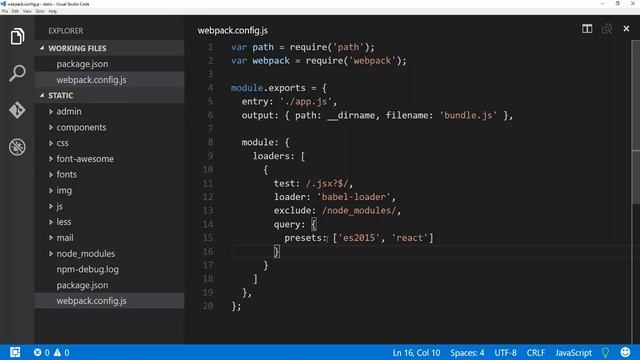
Task: Expand the img folder
Action: click(x=51, y=191)
